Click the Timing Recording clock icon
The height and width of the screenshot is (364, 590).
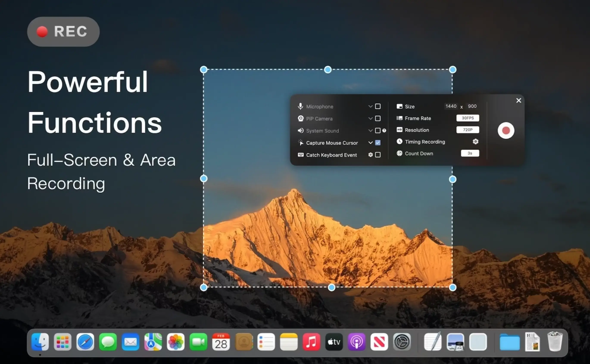coord(399,141)
